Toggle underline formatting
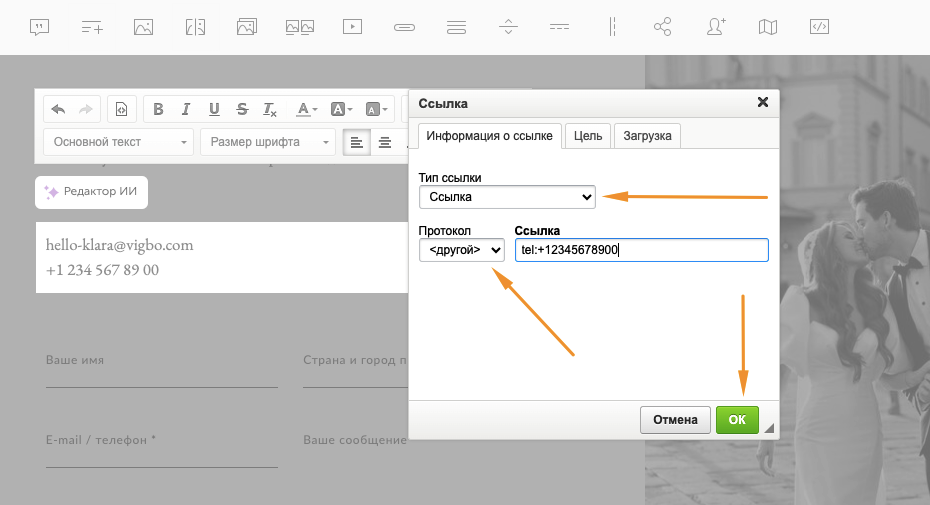Viewport: 930px width, 505px height. [x=214, y=110]
